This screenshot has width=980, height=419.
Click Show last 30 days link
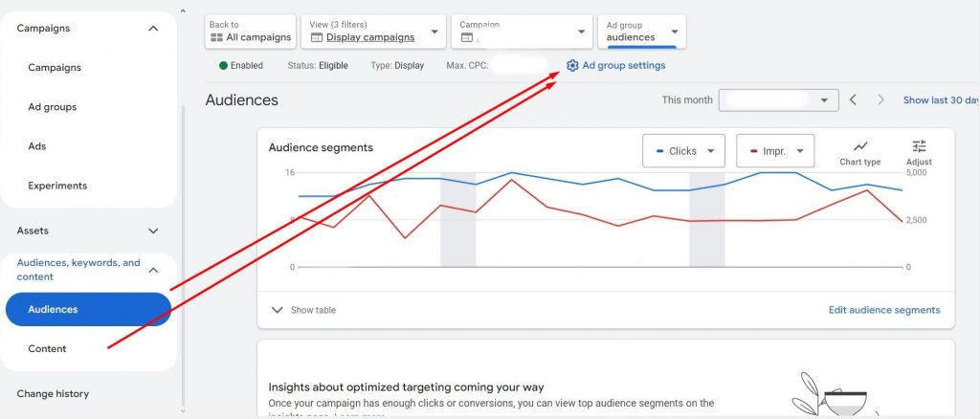[940, 99]
